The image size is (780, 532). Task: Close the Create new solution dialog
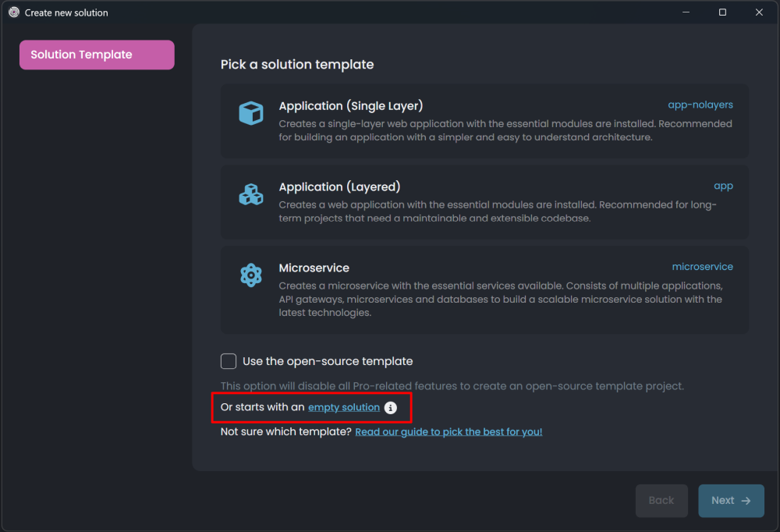(x=759, y=12)
